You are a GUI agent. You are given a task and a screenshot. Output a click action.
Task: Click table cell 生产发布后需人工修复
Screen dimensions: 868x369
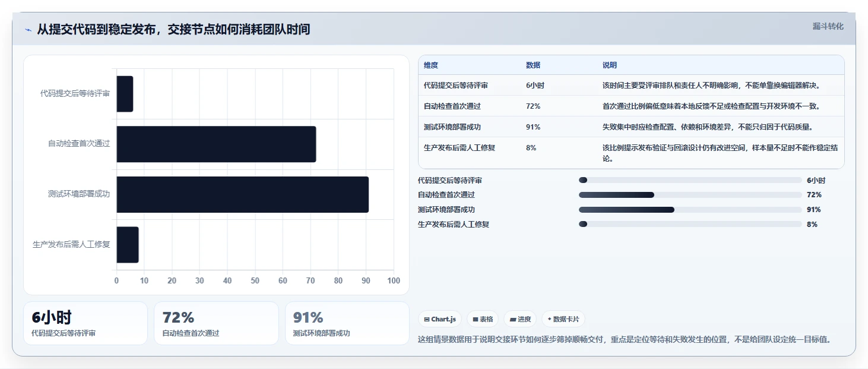coord(460,148)
